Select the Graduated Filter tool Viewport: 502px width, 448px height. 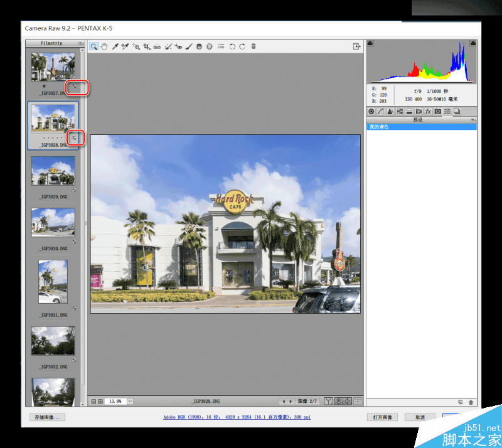tap(199, 47)
